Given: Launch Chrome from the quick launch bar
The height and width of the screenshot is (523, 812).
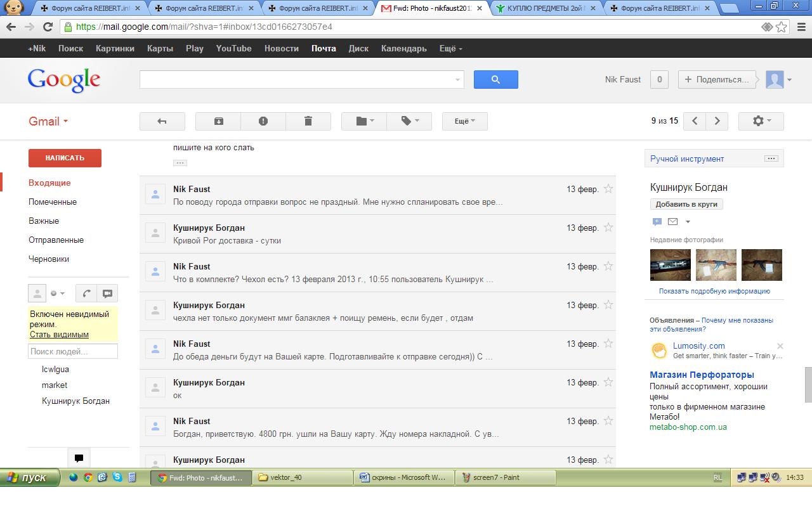Looking at the screenshot, I should click(x=88, y=477).
